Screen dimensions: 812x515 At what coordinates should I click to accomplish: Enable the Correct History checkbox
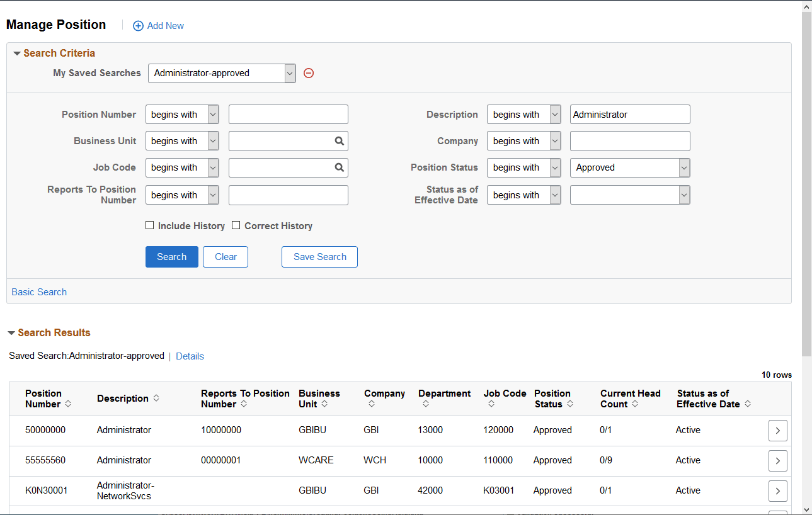(x=236, y=225)
